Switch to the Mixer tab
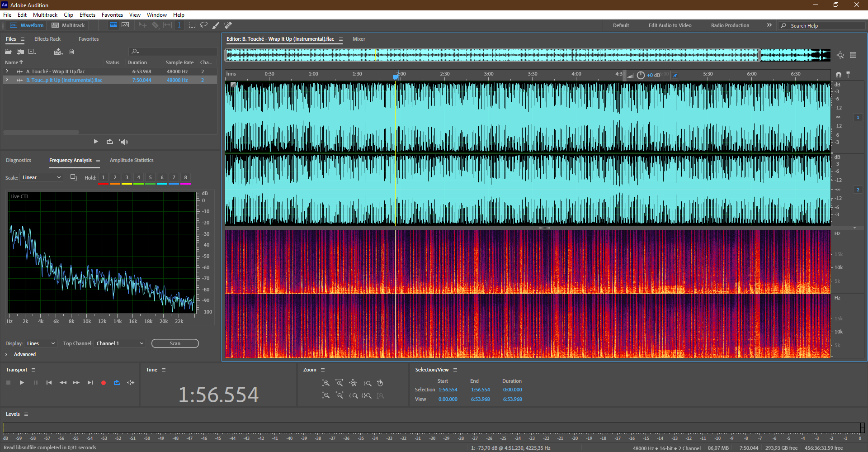Screen dimensions: 868x452 pyautogui.click(x=359, y=39)
